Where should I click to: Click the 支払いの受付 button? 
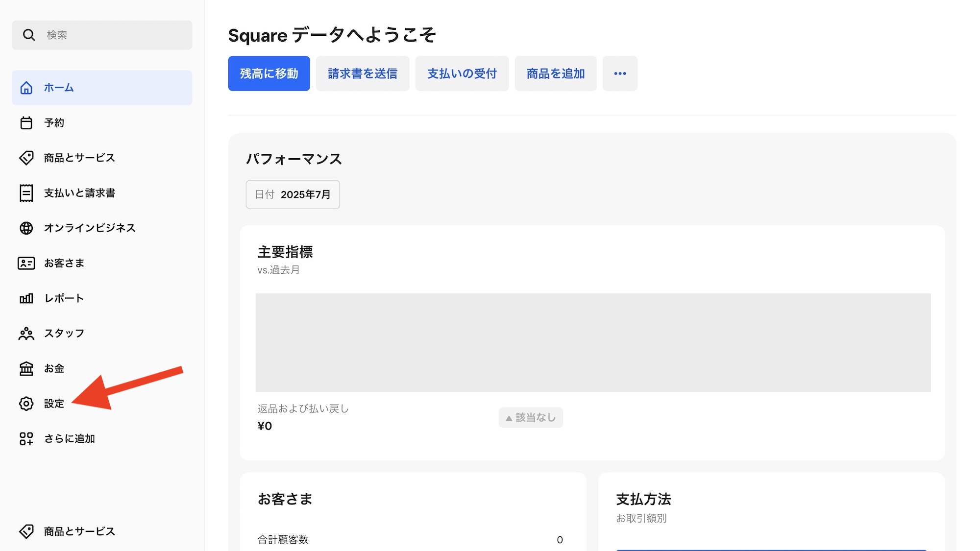click(x=462, y=73)
